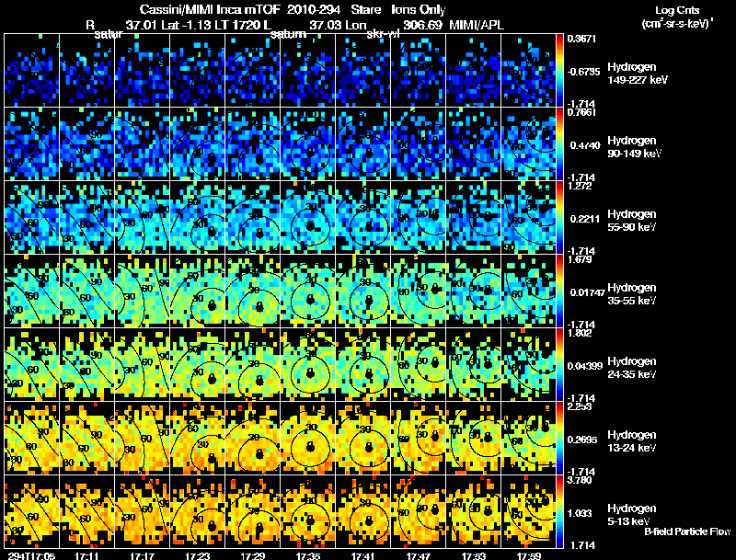
Task: Select the 17:29 time label
Action: point(252,555)
